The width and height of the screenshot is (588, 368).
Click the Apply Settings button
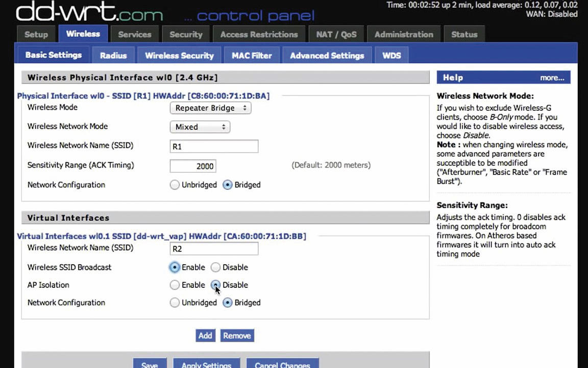tap(206, 363)
